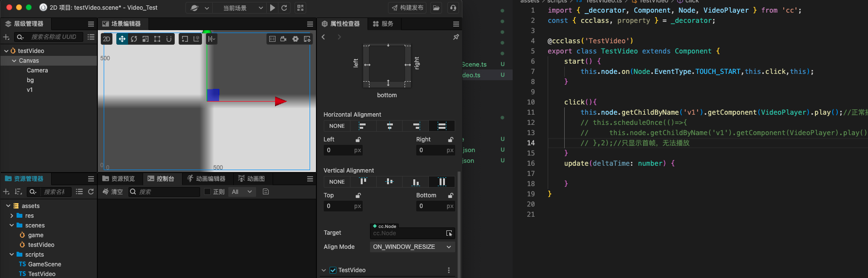
Task: Switch to the 属性检查器 inspector tab
Action: 341,24
